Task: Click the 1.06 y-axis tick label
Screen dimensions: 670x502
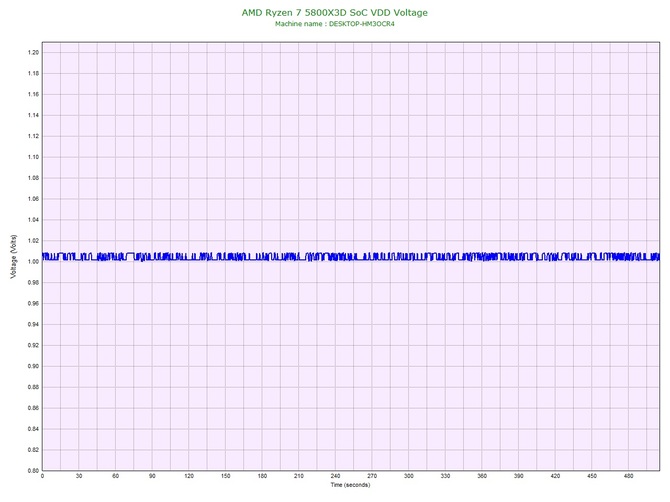Action: 33,199
